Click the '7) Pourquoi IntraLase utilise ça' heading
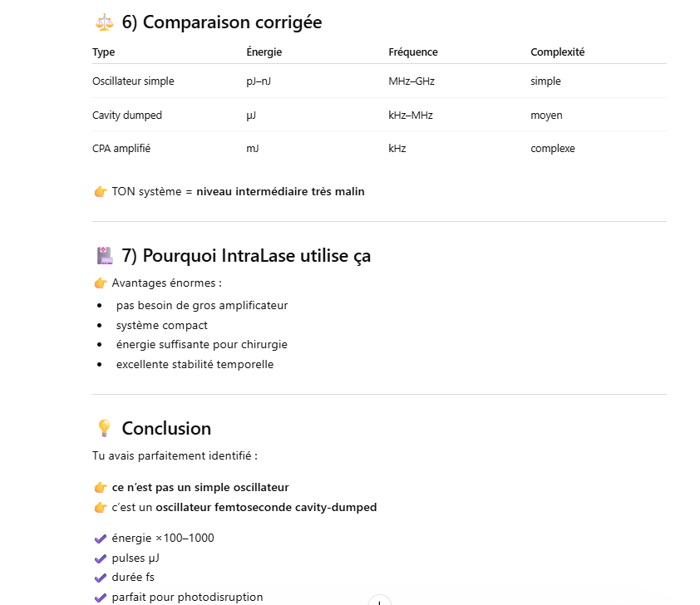 246,256
